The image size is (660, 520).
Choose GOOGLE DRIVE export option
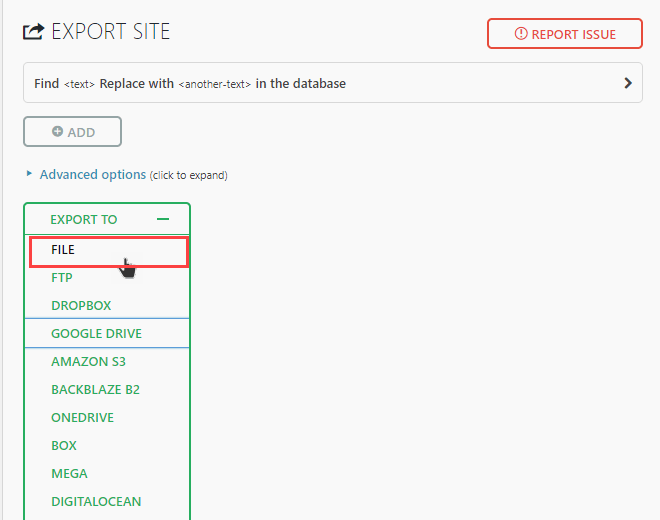click(96, 334)
